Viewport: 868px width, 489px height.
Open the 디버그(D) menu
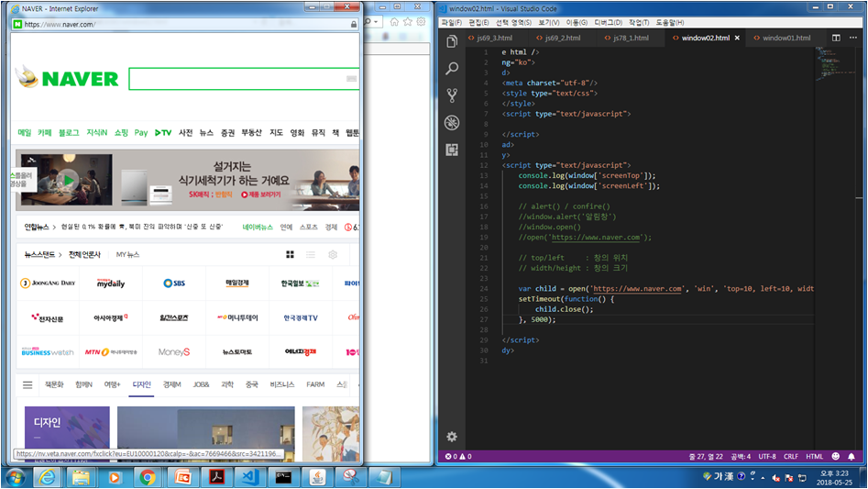608,22
